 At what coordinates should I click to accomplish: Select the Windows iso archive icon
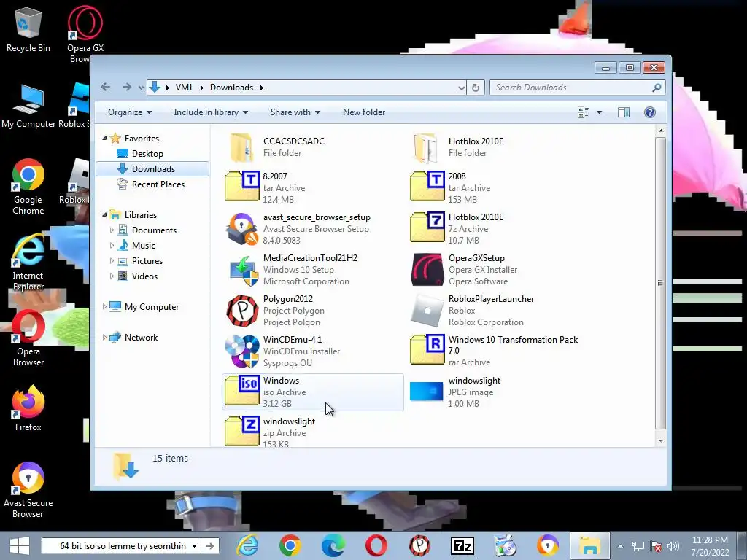click(242, 391)
